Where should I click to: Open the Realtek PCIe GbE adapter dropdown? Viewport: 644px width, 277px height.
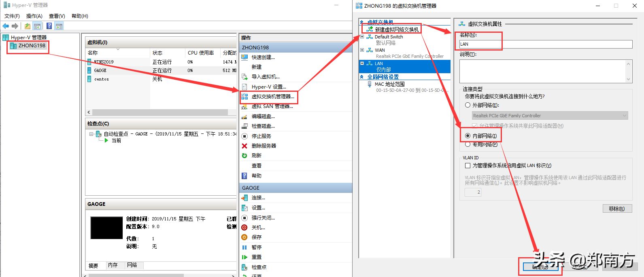pyautogui.click(x=550, y=116)
